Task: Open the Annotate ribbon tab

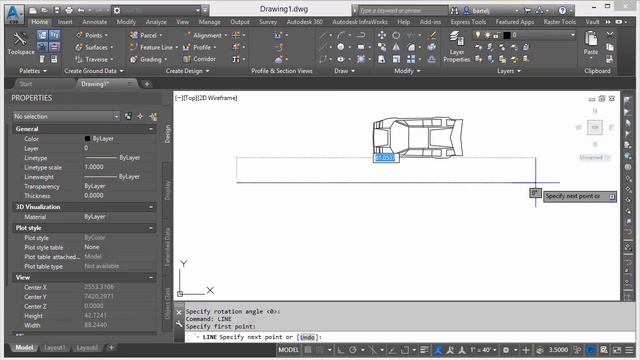Action: click(95, 22)
